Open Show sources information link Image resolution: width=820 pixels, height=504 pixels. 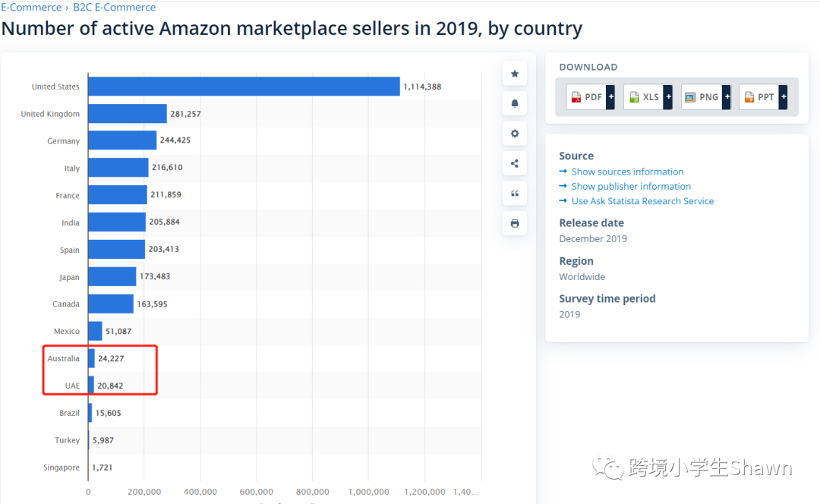[x=627, y=172]
